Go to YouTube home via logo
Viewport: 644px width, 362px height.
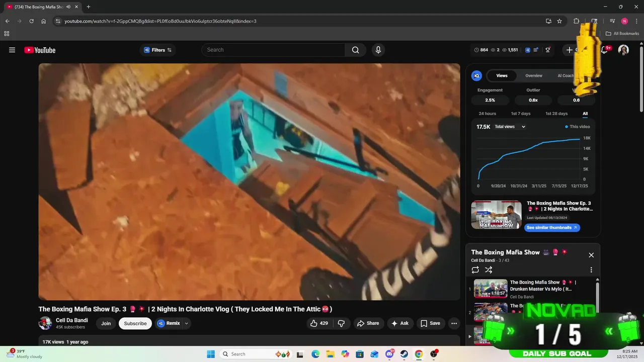(x=40, y=50)
